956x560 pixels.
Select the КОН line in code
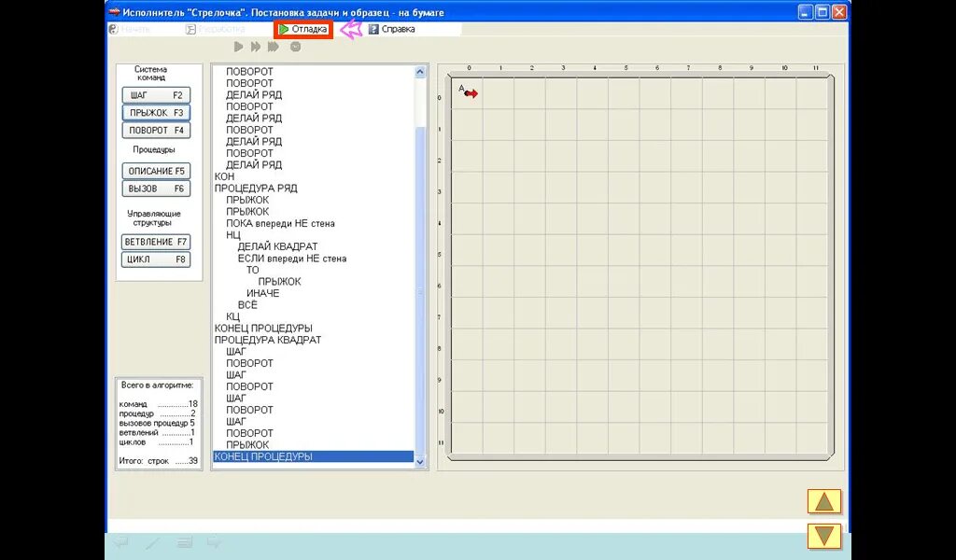[x=224, y=176]
